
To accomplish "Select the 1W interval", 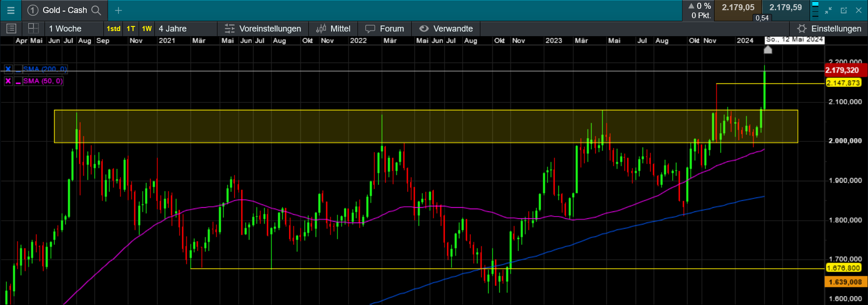I will (147, 29).
